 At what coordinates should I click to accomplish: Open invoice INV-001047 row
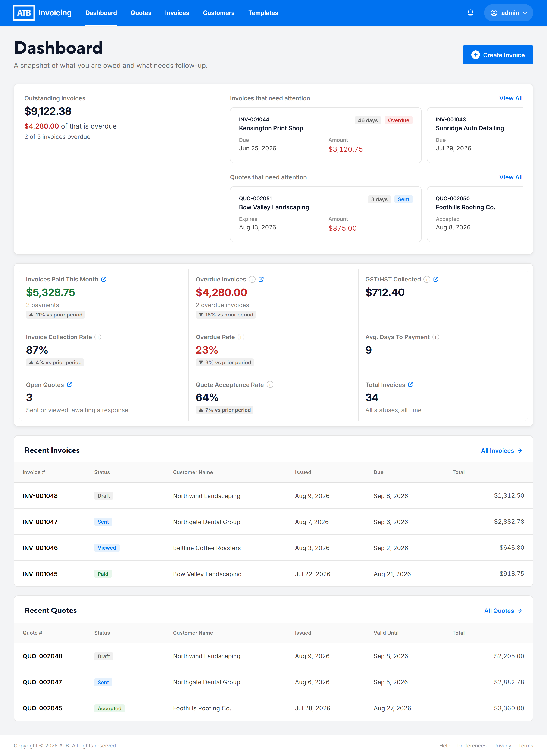pyautogui.click(x=273, y=522)
